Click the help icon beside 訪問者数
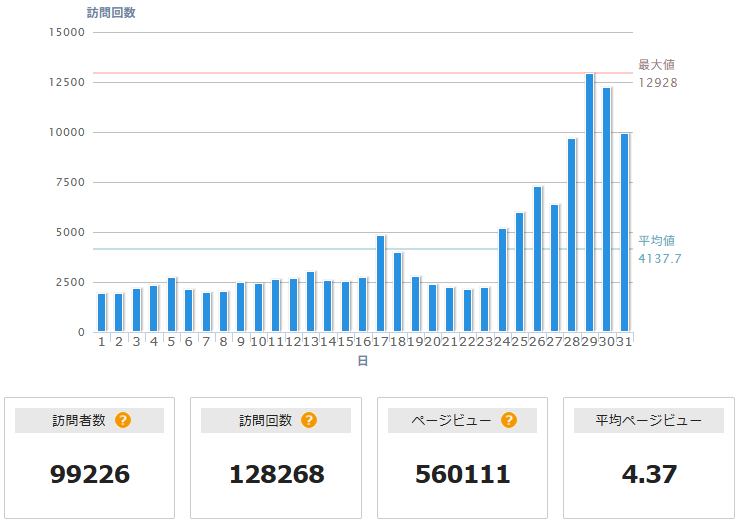The image size is (741, 523). pos(123,420)
